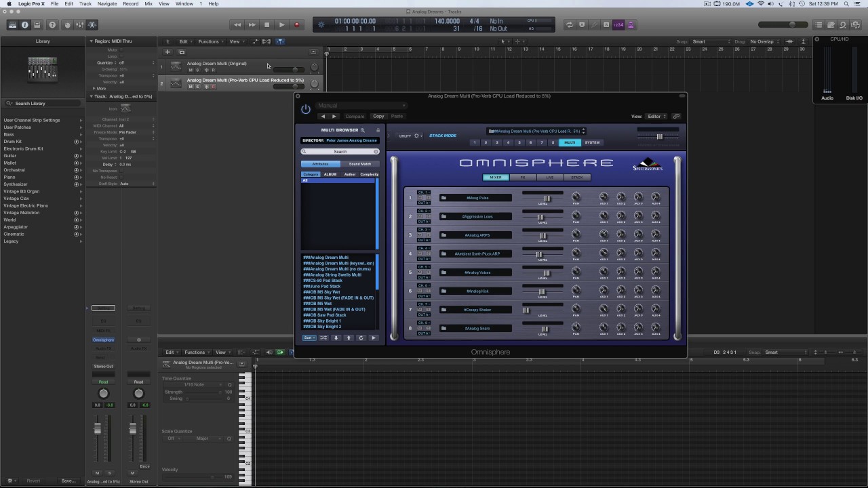Select the SYSTEM button in Omnisphere
Screen dimensions: 868x488
point(592,142)
